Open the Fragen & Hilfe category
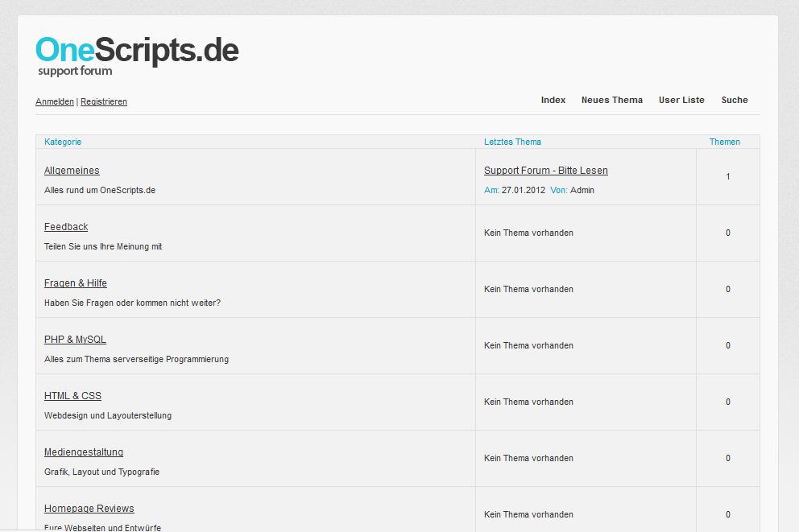This screenshot has width=799, height=532. (75, 282)
